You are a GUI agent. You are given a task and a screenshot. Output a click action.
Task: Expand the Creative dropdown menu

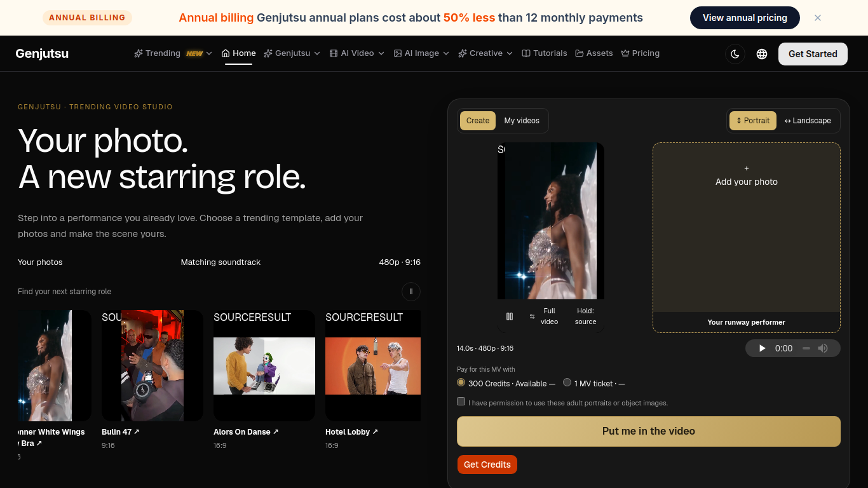coord(485,53)
